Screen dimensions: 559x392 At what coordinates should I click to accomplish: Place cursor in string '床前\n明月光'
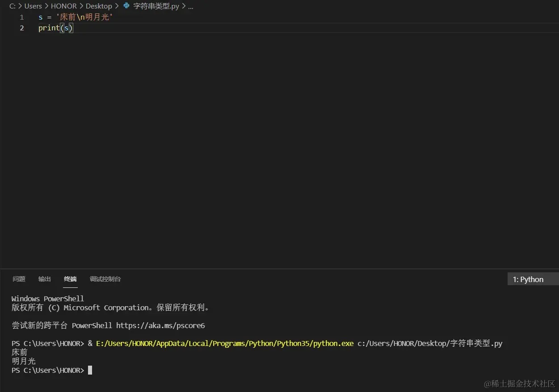tap(84, 17)
